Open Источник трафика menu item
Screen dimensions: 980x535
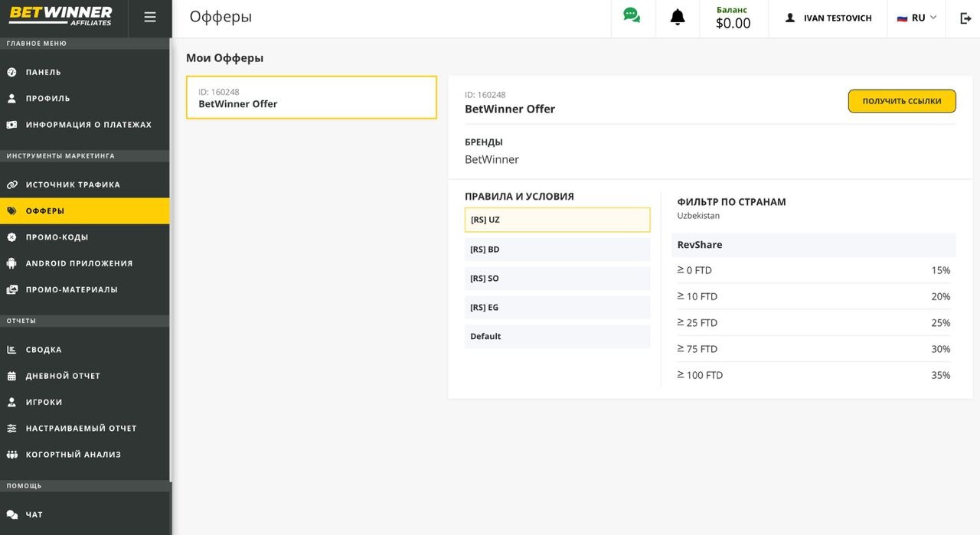tap(73, 184)
